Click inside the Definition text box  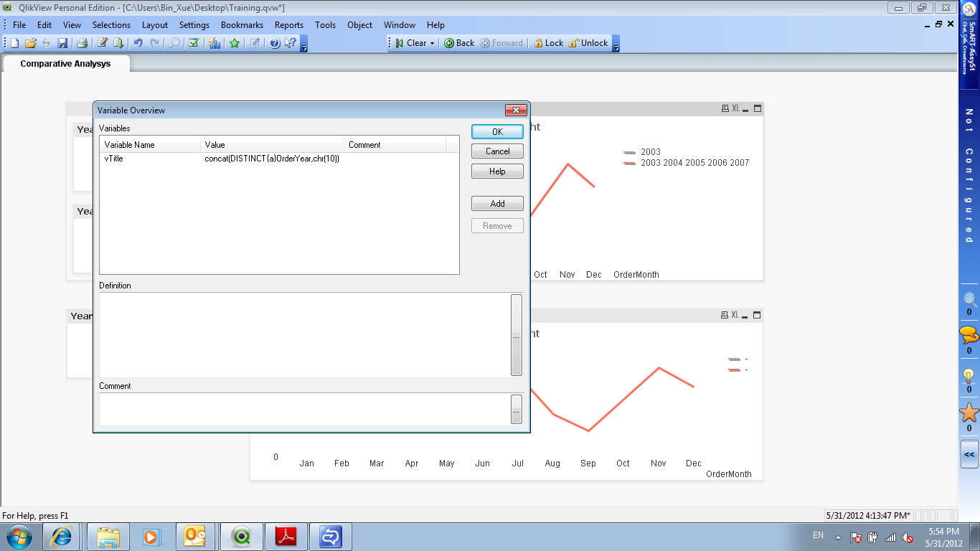tap(304, 334)
